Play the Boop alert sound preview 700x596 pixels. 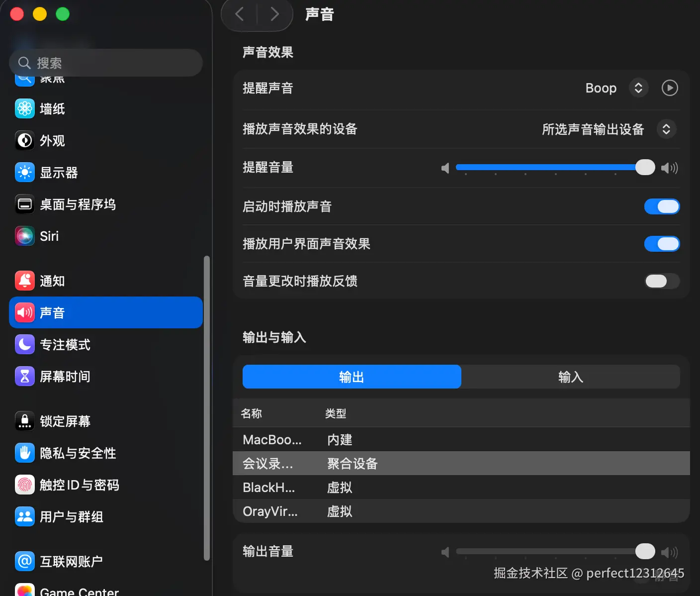670,88
